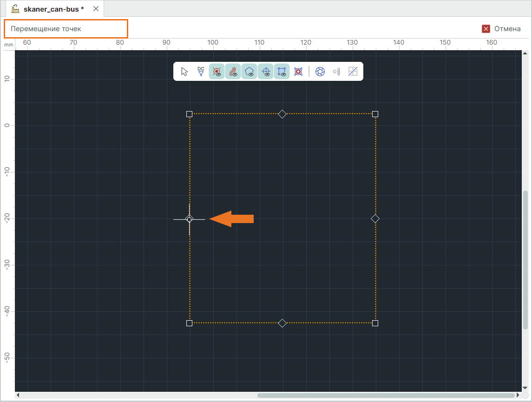Click the bottom edge diamond midpoint handle
The width and height of the screenshot is (532, 402).
(282, 323)
